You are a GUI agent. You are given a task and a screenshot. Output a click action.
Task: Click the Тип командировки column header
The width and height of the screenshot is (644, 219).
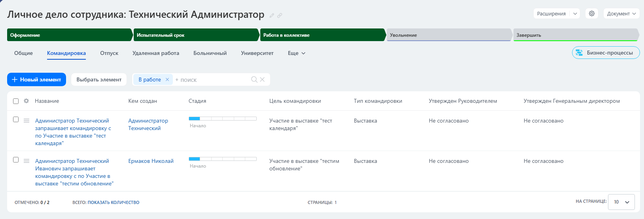point(378,101)
